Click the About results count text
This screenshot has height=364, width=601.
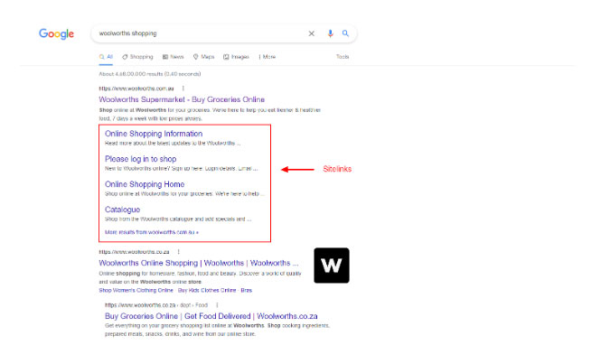150,74
